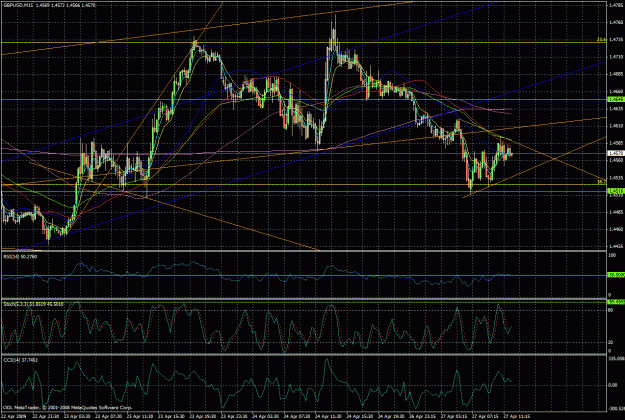
Task: Click price axis value 1.4735
Action: [x=615, y=39]
